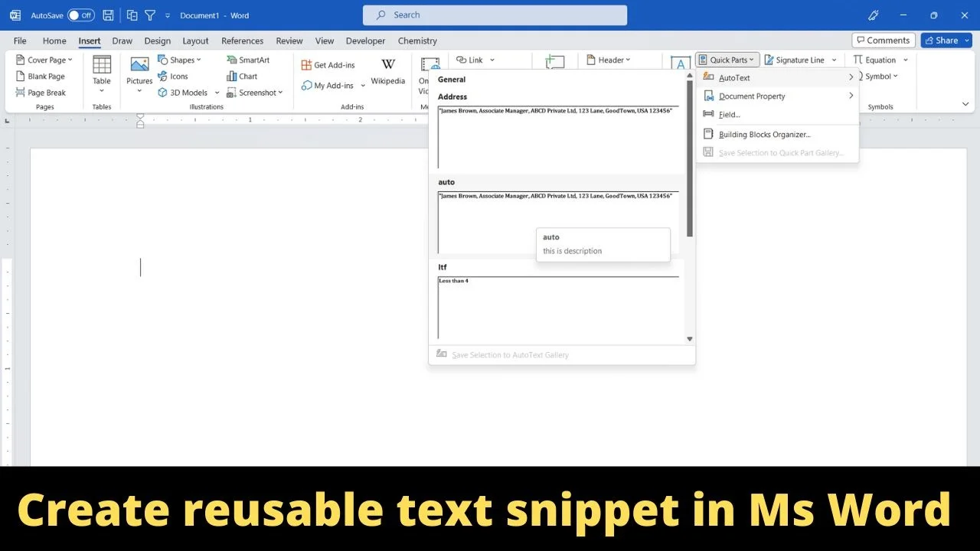
Task: Click the Comment icon in ribbon
Action: click(x=555, y=63)
